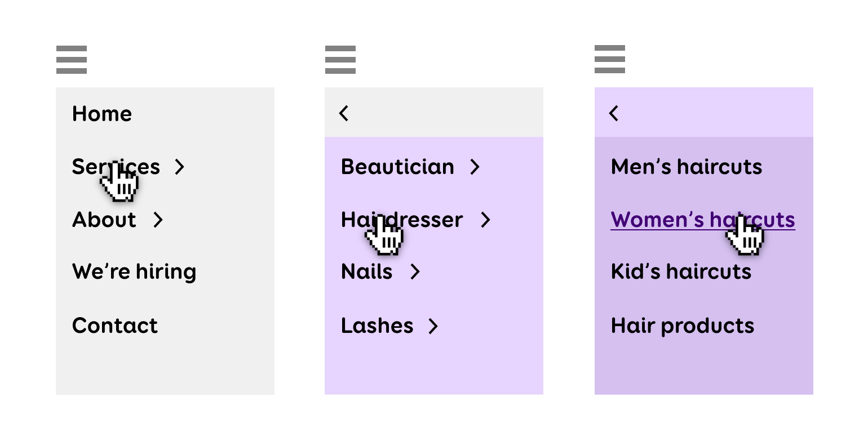Click hamburger icon above the Beautician panel

click(x=340, y=60)
